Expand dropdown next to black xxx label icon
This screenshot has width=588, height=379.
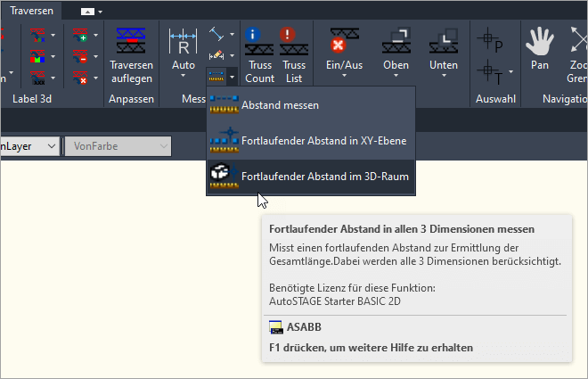click(x=53, y=78)
